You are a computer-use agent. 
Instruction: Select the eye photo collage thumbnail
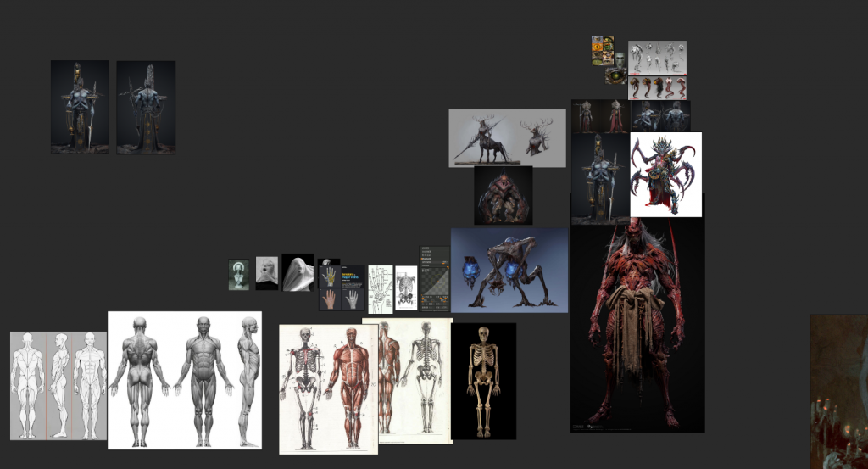tap(603, 50)
